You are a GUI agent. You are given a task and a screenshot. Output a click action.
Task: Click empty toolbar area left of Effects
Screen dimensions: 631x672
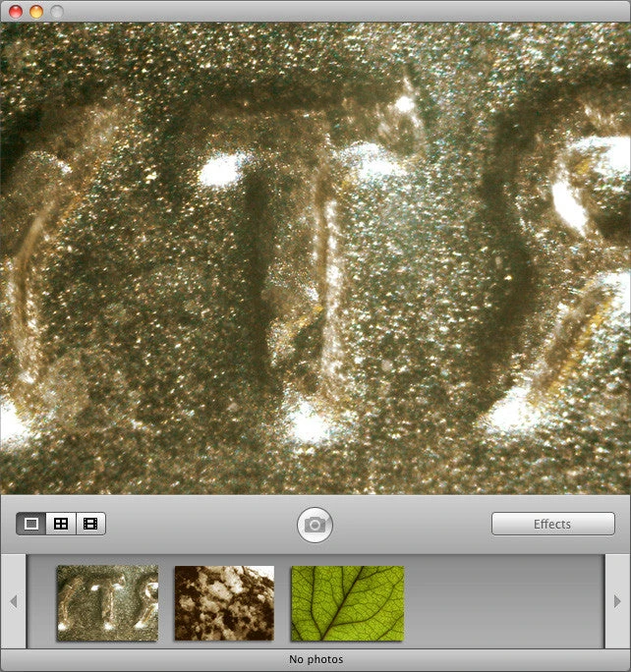(413, 524)
